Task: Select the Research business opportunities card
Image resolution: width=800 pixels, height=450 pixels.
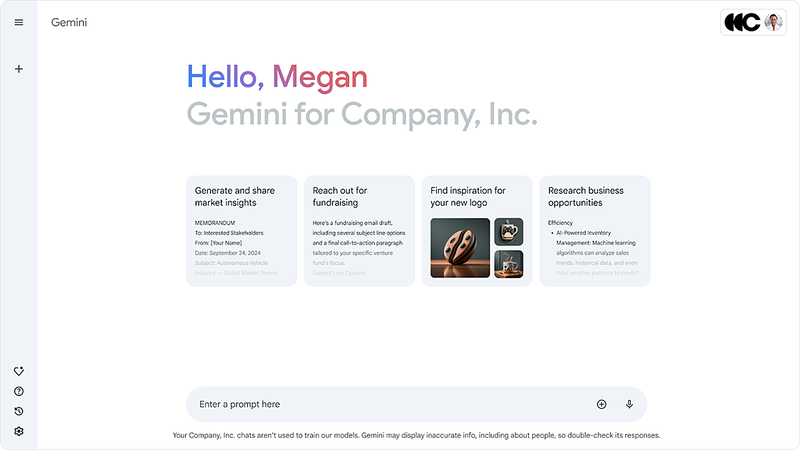Action: pos(595,231)
